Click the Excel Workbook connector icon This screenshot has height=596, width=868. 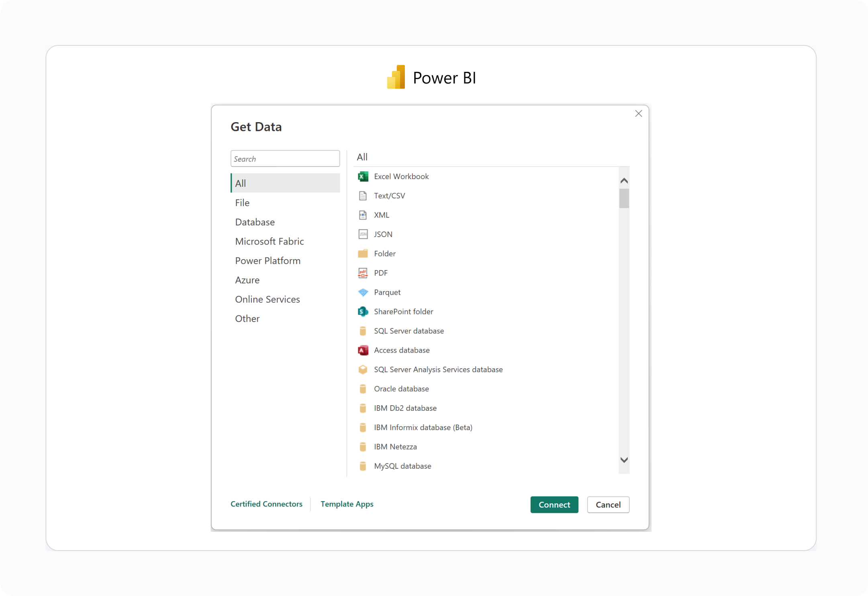(x=363, y=176)
